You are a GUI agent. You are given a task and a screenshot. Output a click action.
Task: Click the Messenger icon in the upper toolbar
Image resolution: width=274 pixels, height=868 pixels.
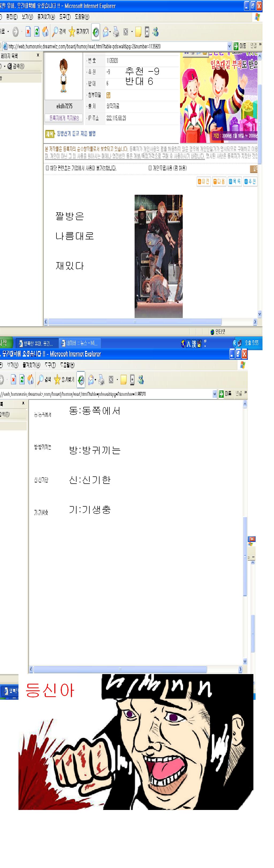[155, 32]
